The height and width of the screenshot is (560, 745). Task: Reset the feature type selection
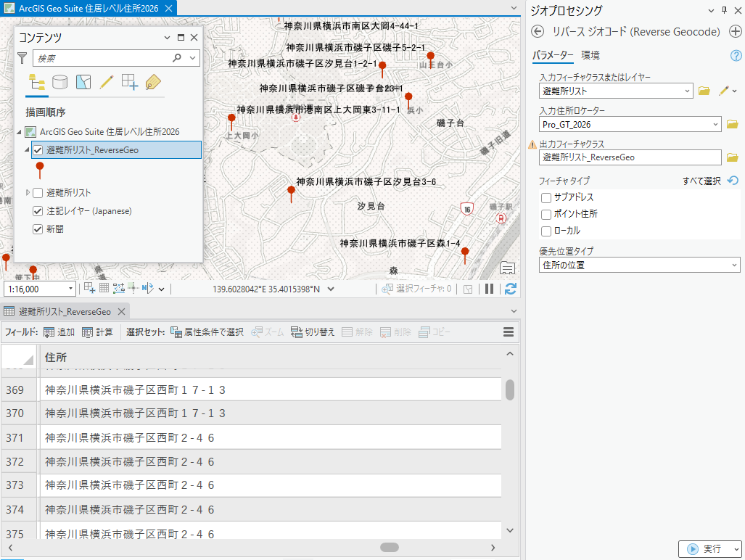pyautogui.click(x=733, y=181)
